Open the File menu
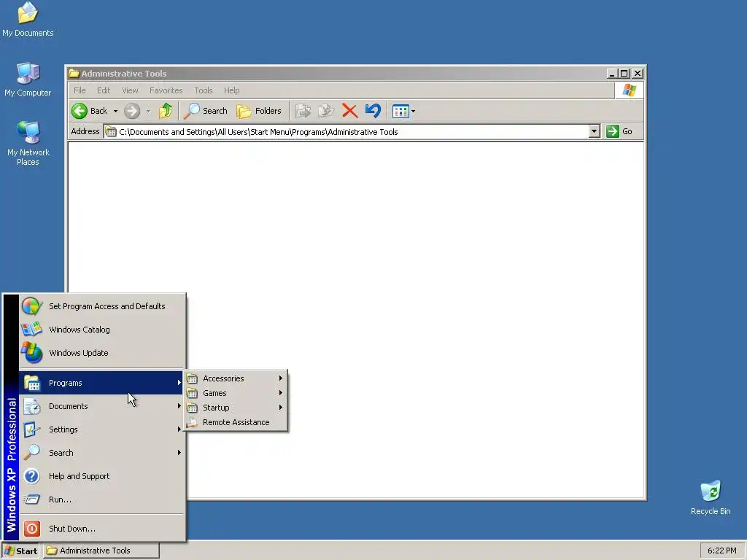The height and width of the screenshot is (560, 747). click(x=80, y=90)
